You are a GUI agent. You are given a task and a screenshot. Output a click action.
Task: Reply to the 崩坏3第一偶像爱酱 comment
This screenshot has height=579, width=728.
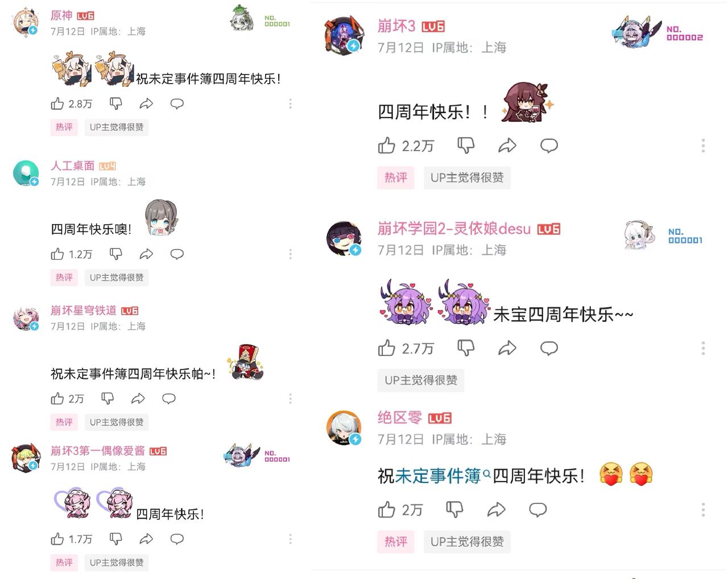(177, 539)
